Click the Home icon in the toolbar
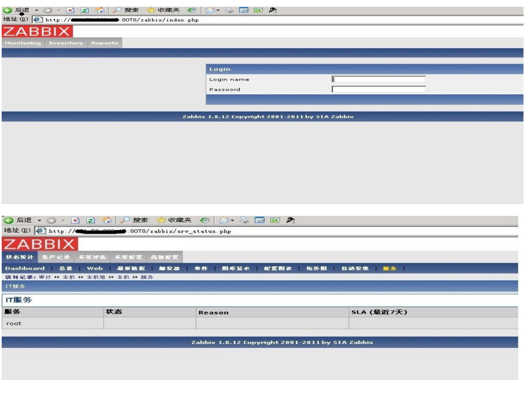The width and height of the screenshot is (532, 399). pos(100,9)
